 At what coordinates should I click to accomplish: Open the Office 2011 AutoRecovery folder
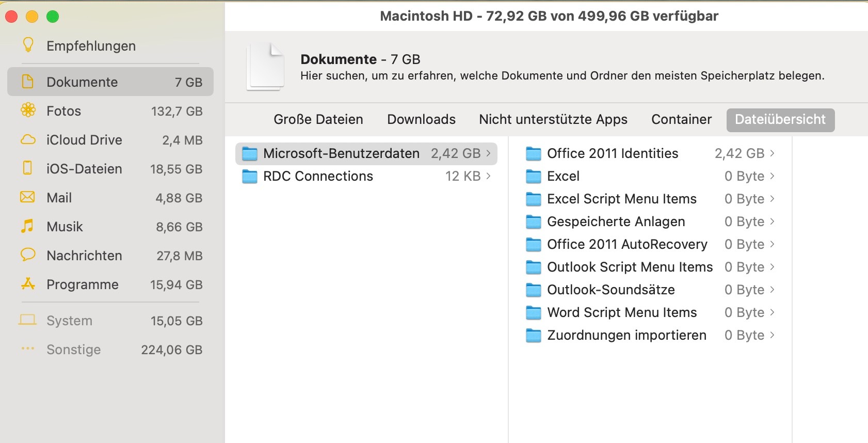[x=626, y=244]
